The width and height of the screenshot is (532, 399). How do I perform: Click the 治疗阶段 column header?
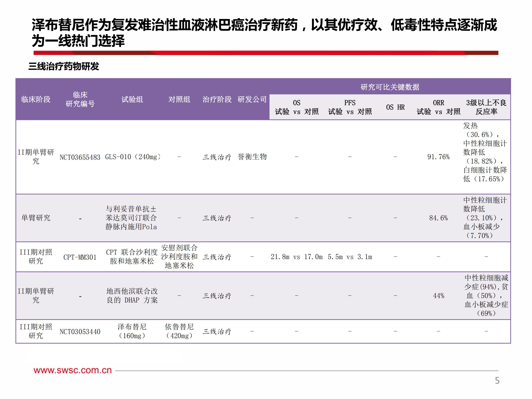pyautogui.click(x=217, y=99)
